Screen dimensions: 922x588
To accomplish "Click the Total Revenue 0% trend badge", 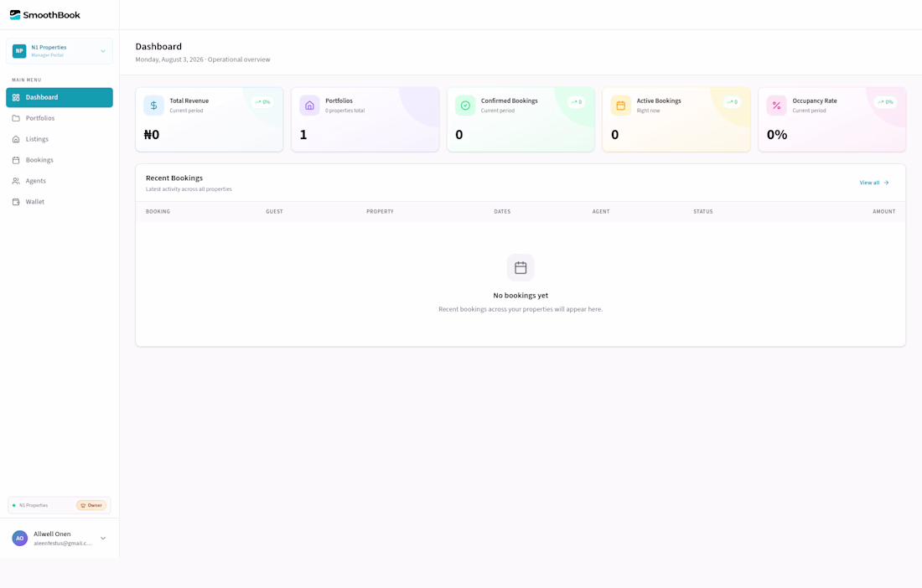I will click(262, 102).
